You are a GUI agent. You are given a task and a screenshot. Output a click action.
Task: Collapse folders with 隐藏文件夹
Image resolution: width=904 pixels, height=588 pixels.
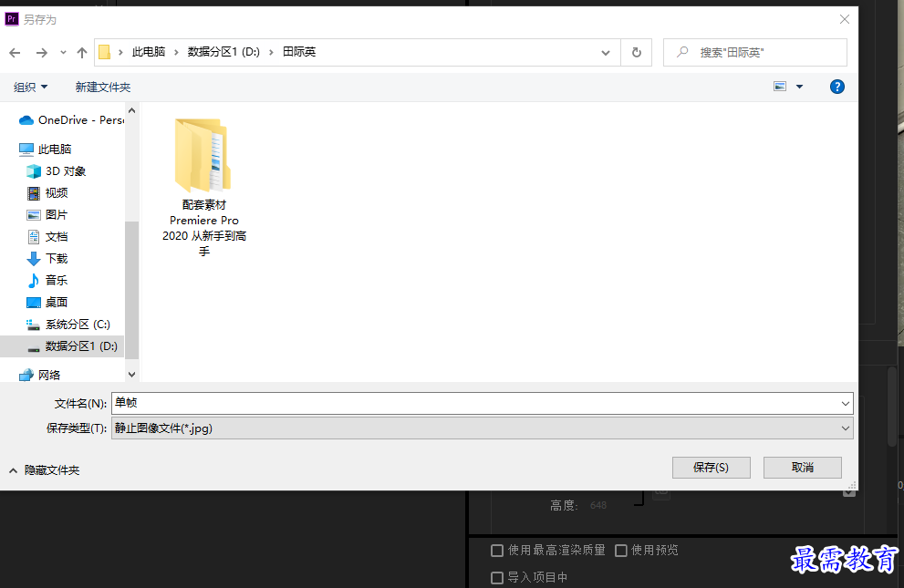[45, 470]
